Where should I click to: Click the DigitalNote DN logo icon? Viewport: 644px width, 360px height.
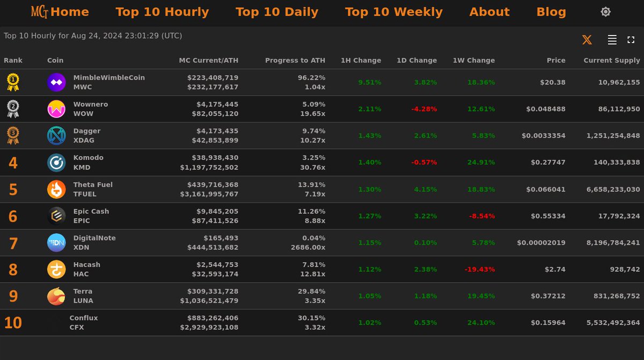[56, 242]
